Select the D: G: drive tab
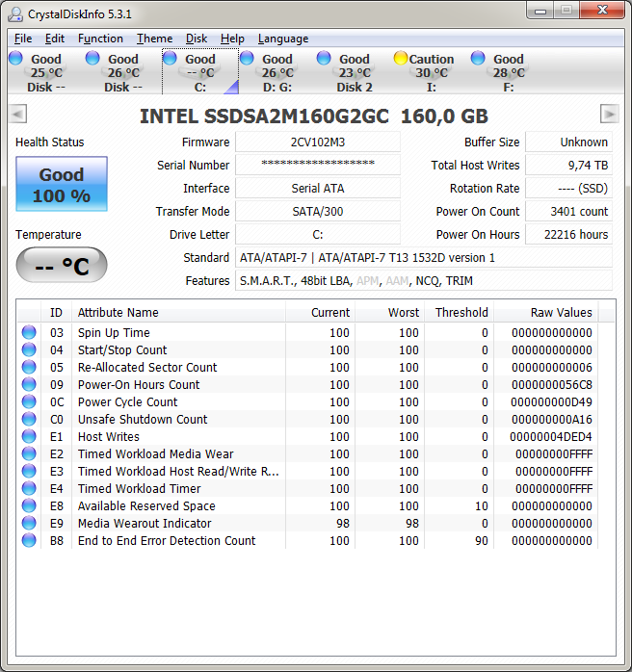Image resolution: width=632 pixels, height=672 pixels. click(x=277, y=73)
